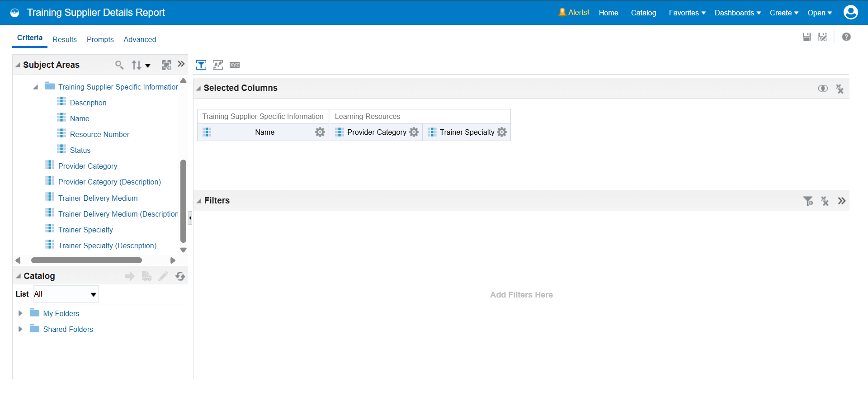Select the Status column in tree

80,150
